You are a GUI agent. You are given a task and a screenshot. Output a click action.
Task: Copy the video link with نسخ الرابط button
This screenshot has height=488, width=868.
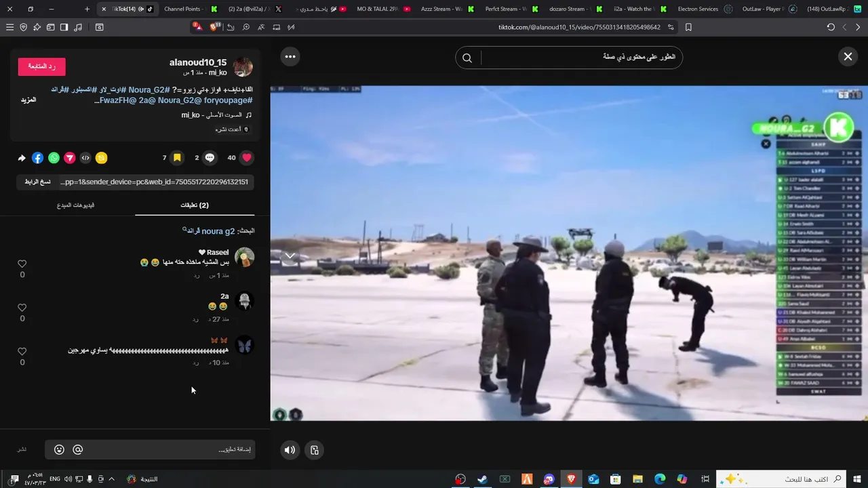tap(37, 182)
